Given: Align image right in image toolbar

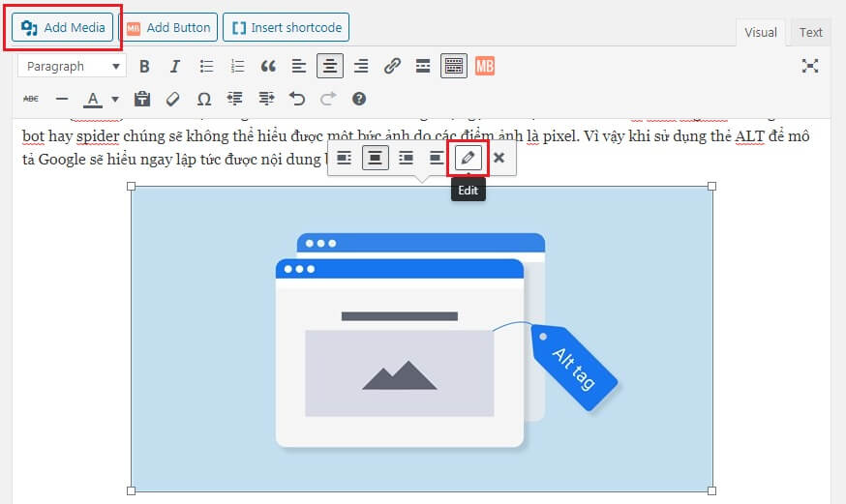Looking at the screenshot, I should 406,158.
